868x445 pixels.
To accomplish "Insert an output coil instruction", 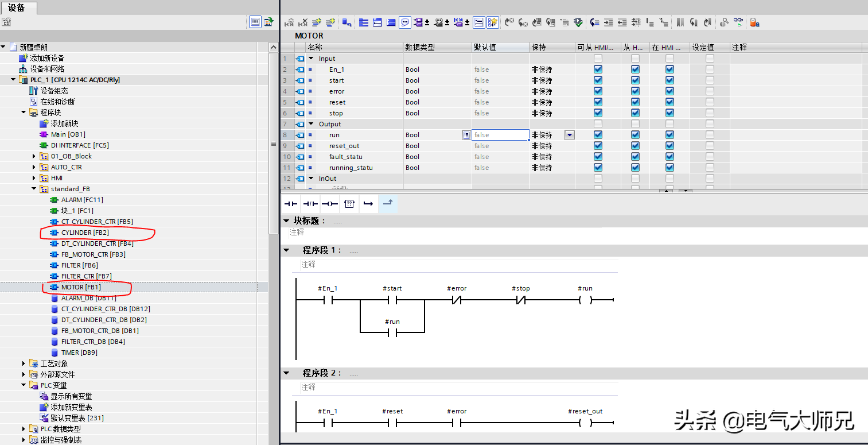I will (330, 204).
